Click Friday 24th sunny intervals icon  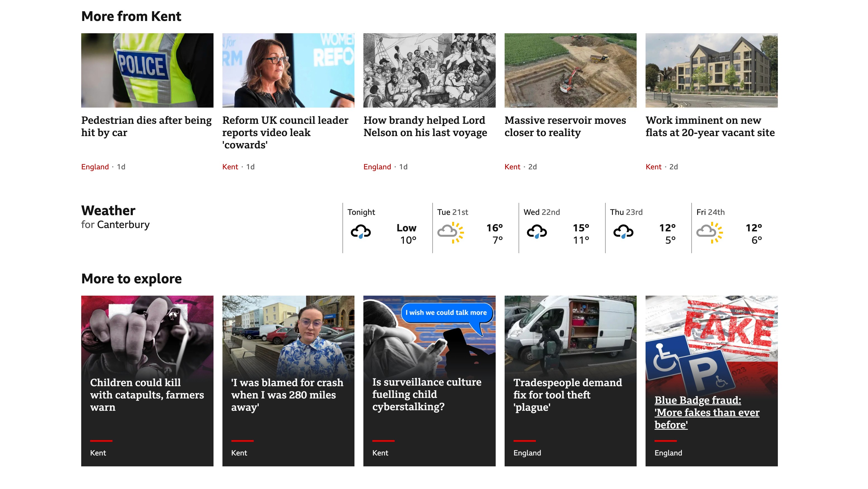[x=710, y=232]
